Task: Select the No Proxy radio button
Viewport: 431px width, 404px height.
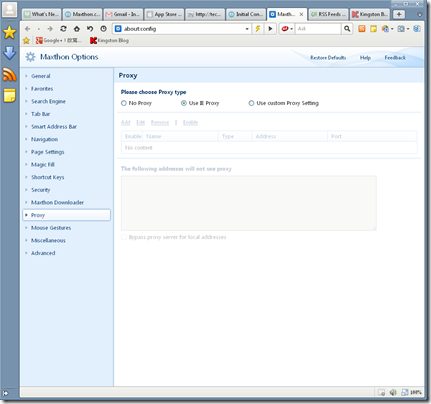Action: [x=124, y=103]
